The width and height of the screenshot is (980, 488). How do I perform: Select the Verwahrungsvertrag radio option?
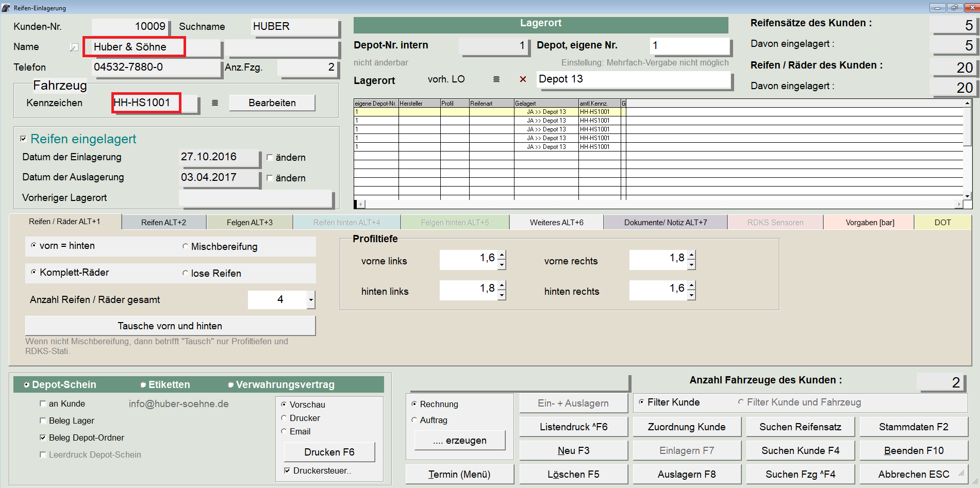pyautogui.click(x=231, y=384)
